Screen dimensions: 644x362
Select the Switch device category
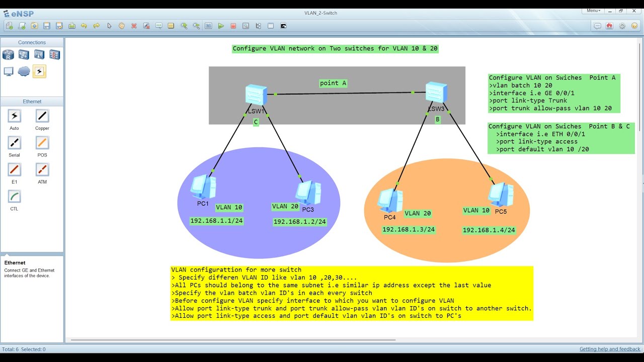coord(24,54)
